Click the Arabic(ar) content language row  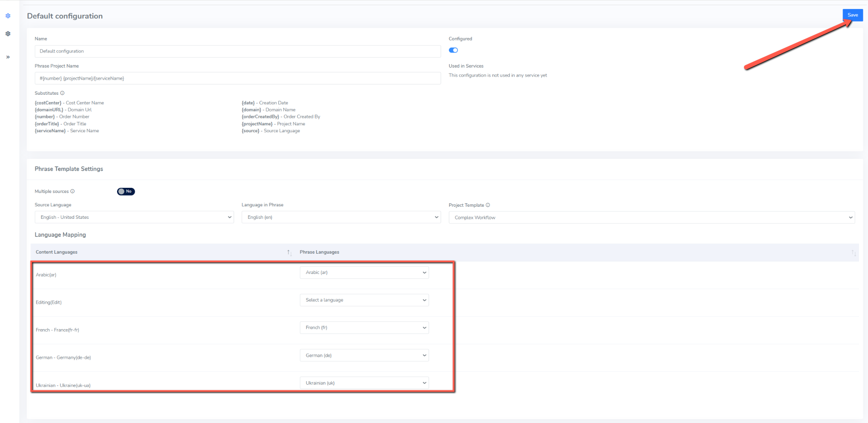46,275
